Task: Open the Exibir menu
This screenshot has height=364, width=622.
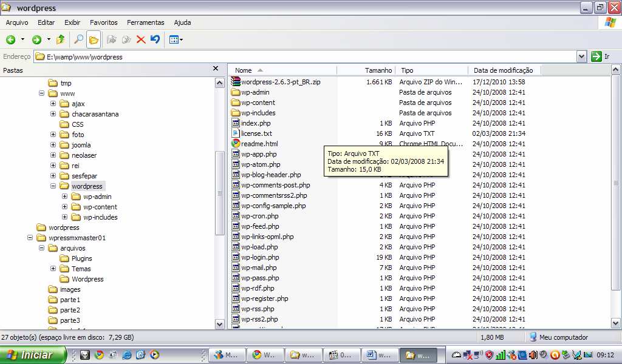Action: pos(72,22)
